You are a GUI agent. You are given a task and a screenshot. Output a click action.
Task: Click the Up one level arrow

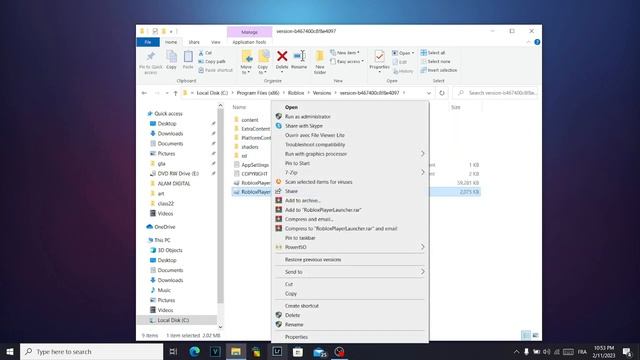[x=176, y=93]
